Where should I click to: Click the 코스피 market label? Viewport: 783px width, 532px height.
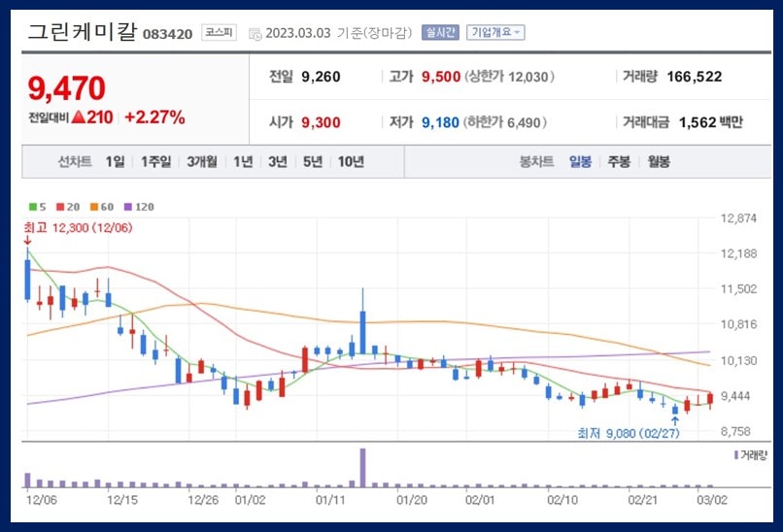pyautogui.click(x=220, y=32)
